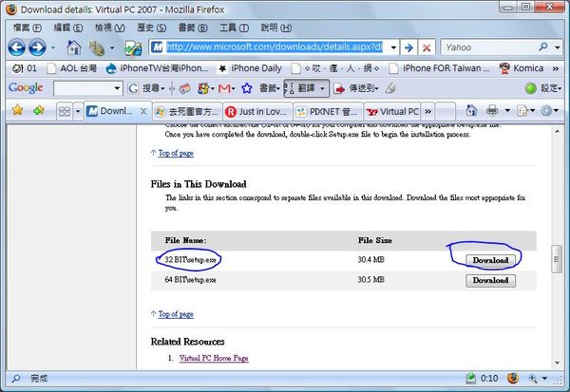Image resolution: width=570 pixels, height=392 pixels.
Task: Switch to the PIXNET tab
Action: point(329,112)
